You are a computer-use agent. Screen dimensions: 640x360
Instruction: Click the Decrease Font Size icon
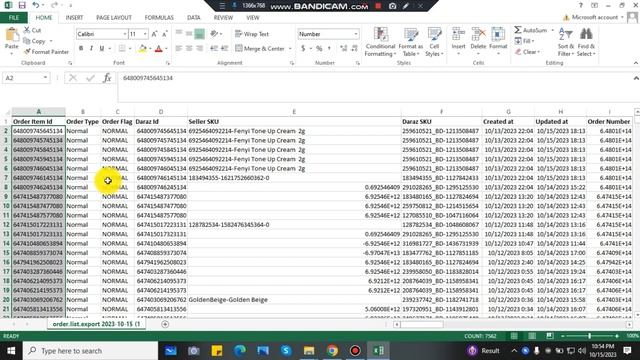tap(164, 34)
